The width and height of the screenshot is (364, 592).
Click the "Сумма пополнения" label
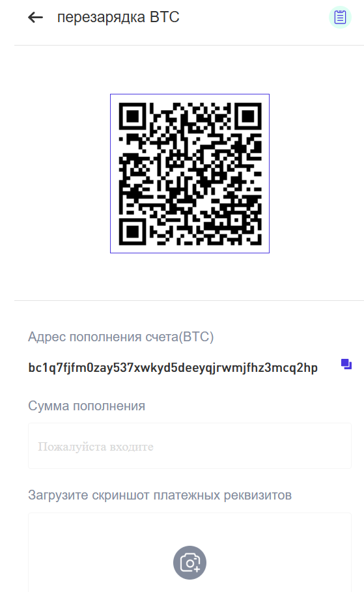tap(87, 406)
